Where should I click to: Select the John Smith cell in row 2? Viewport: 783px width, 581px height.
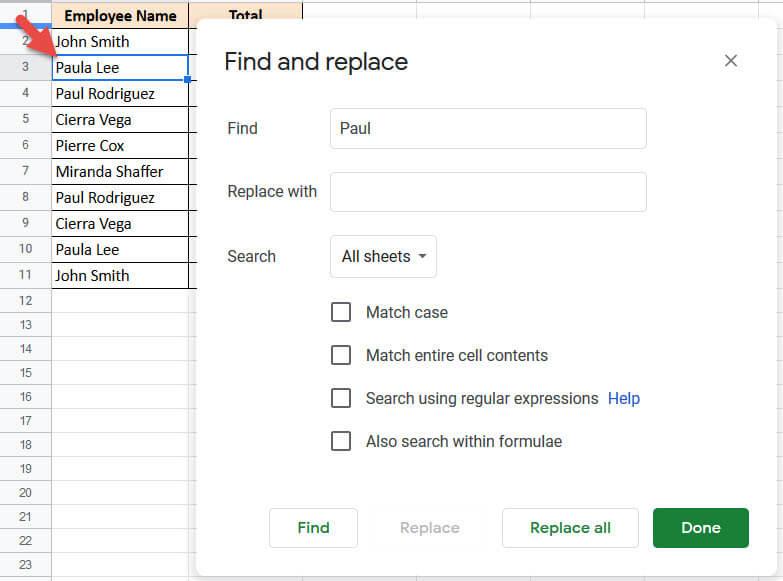[120, 41]
